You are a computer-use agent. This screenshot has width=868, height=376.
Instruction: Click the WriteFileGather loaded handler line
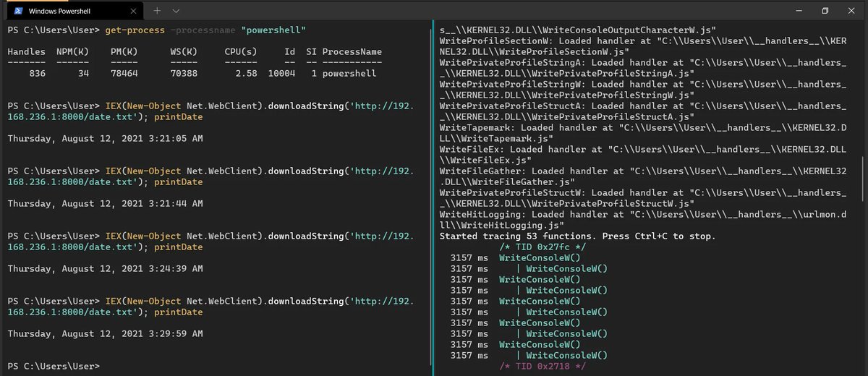[642, 176]
